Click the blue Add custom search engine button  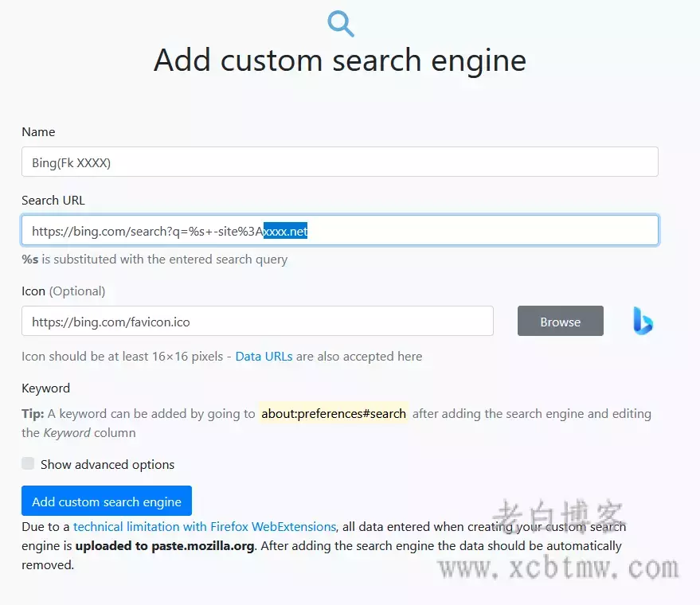click(x=107, y=502)
